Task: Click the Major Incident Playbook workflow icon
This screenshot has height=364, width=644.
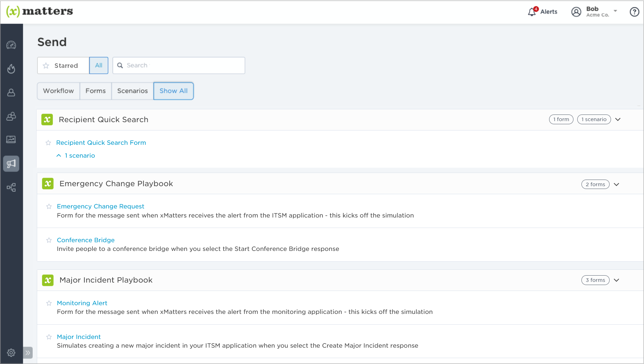Action: point(48,280)
